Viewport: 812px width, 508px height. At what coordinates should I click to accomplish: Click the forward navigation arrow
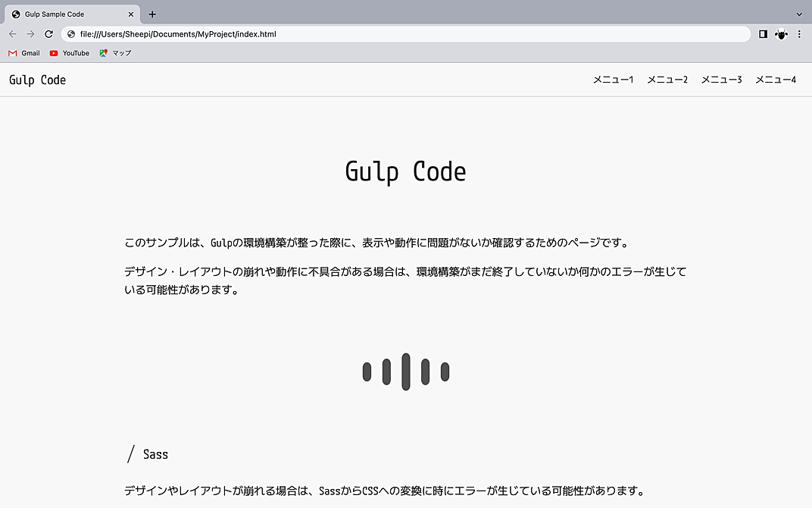[30, 34]
